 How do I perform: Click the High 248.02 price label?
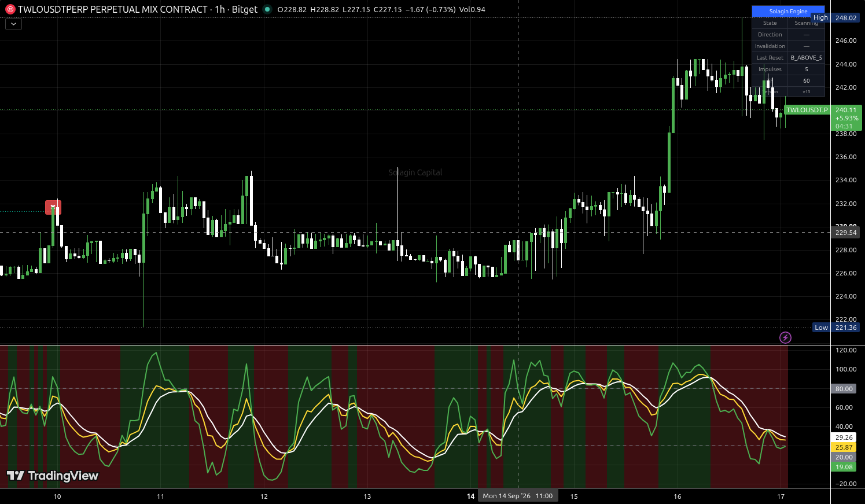pyautogui.click(x=835, y=18)
